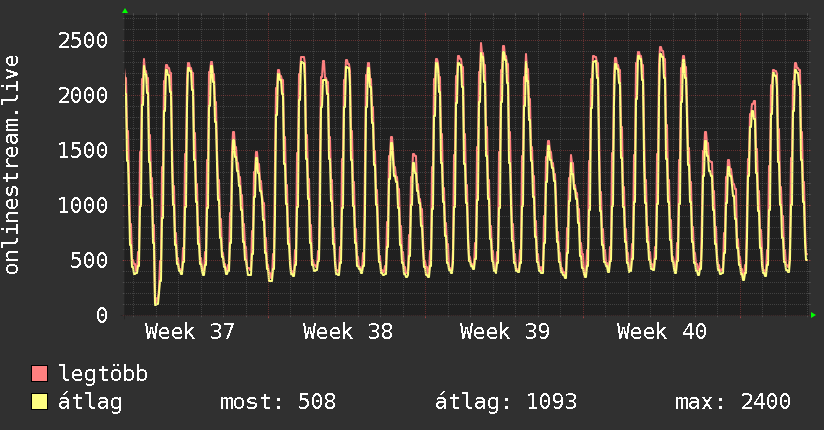Click the 'most: 508' value
This screenshot has width=824, height=430.
277,402
